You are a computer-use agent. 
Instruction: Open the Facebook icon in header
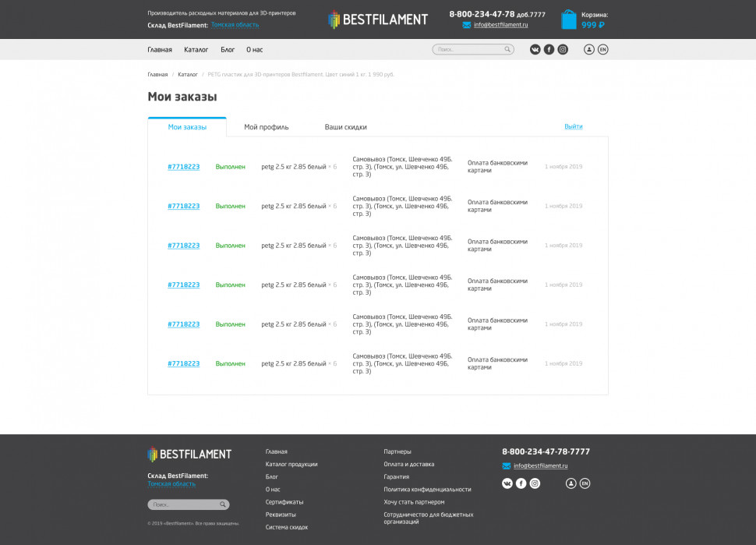pyautogui.click(x=549, y=49)
